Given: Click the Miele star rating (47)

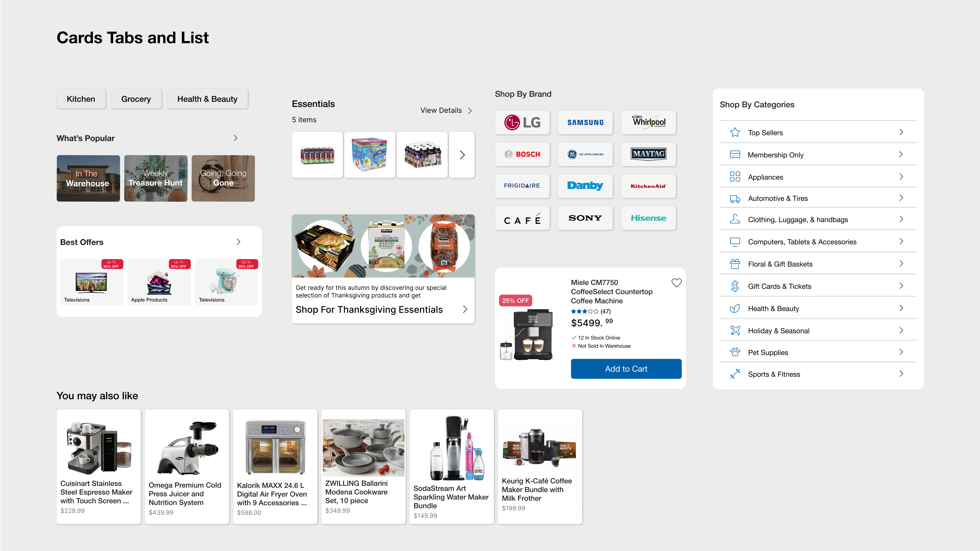Looking at the screenshot, I should coord(591,311).
